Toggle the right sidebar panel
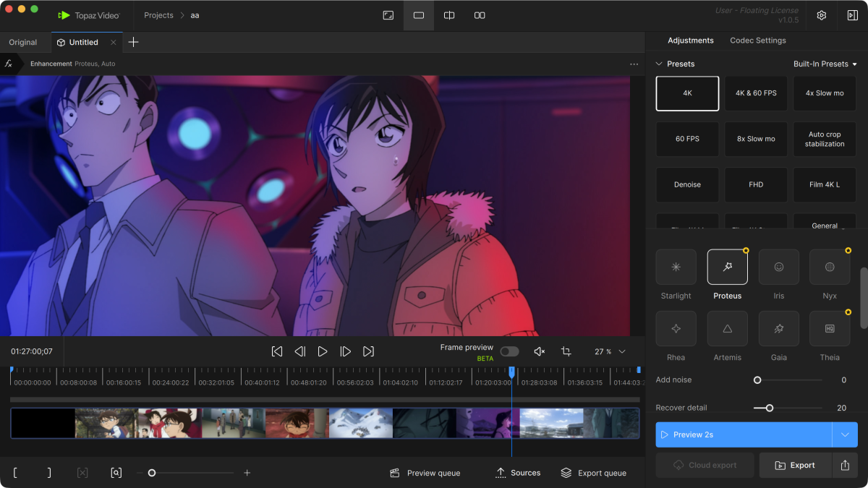868x488 pixels. pos(852,15)
